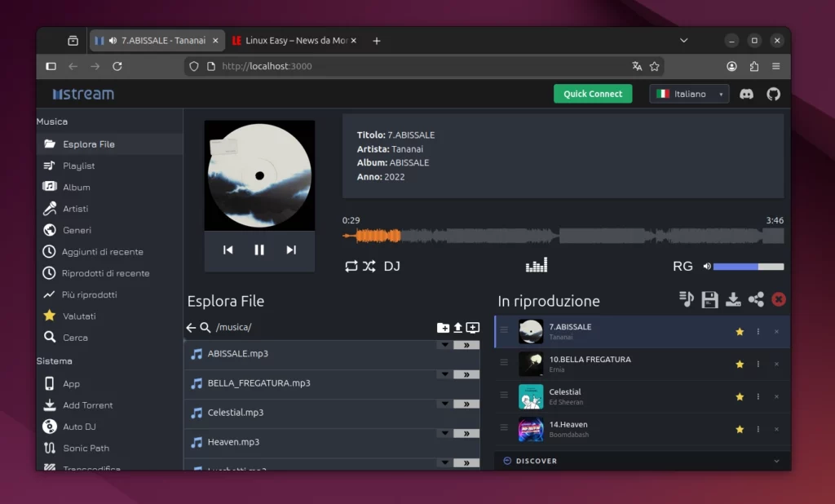Expand options for Celestial.mp3
Screen dimensions: 835x504
coord(444,404)
